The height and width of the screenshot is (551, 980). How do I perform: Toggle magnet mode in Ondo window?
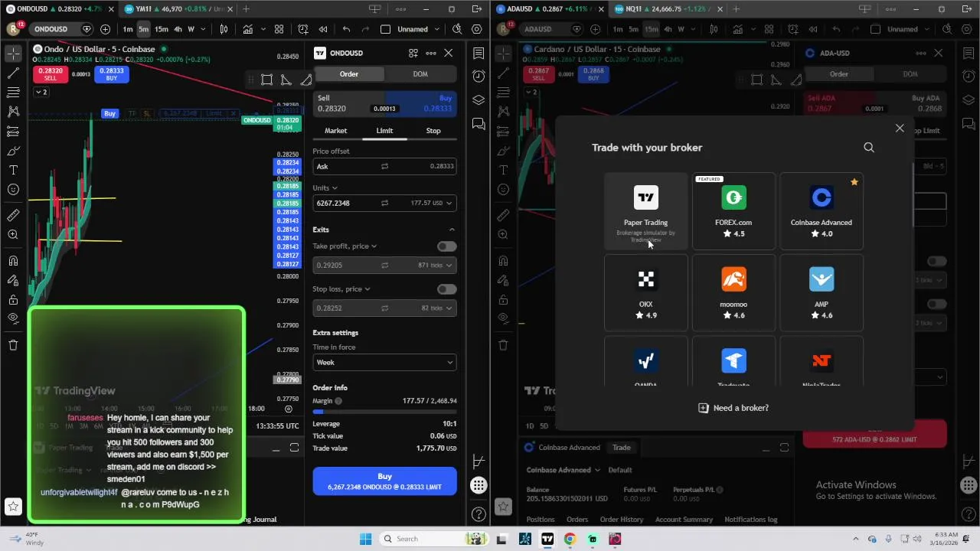click(13, 261)
